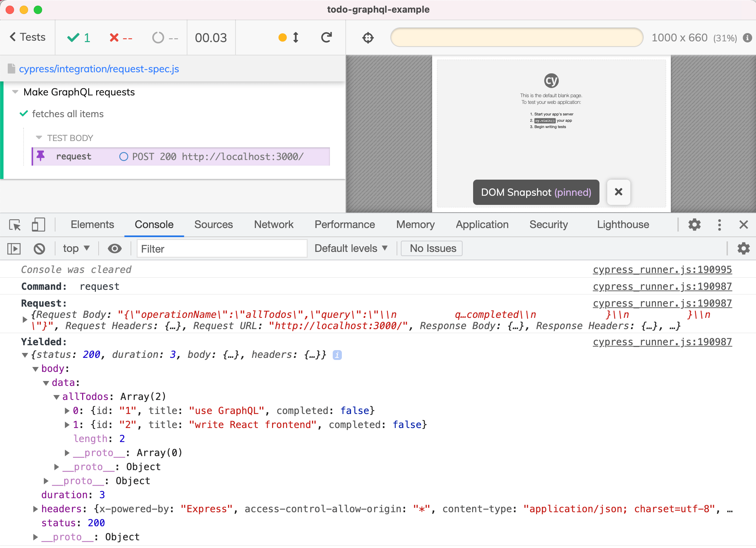Show console sidebar icon
The height and width of the screenshot is (548, 756).
pos(14,249)
